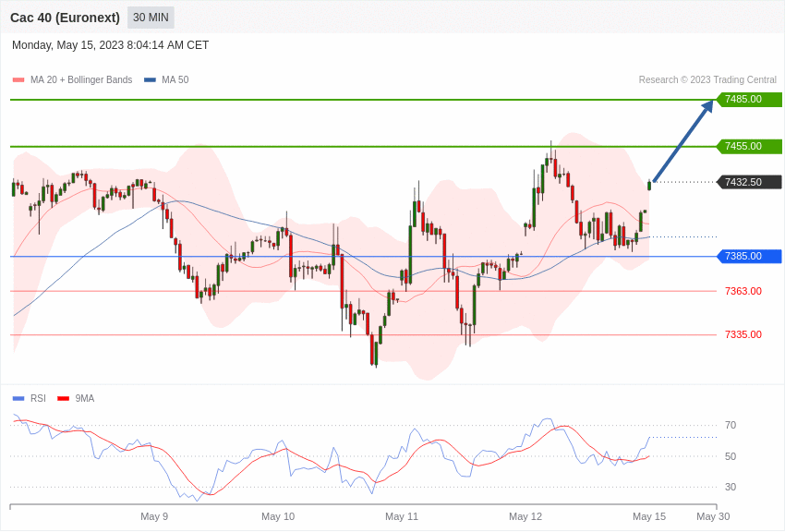This screenshot has height=532, width=785.
Task: Click the 7485.00 resistance price tag
Action: 750,99
